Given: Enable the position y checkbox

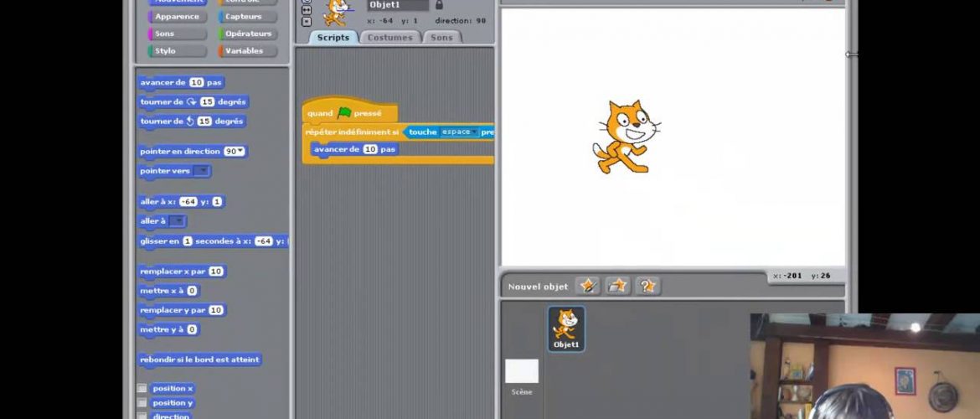Looking at the screenshot, I should point(142,403).
